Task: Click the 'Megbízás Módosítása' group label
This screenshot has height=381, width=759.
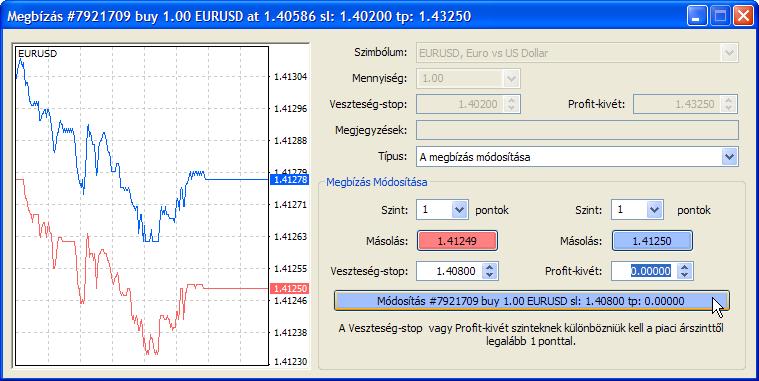Action: [x=377, y=183]
